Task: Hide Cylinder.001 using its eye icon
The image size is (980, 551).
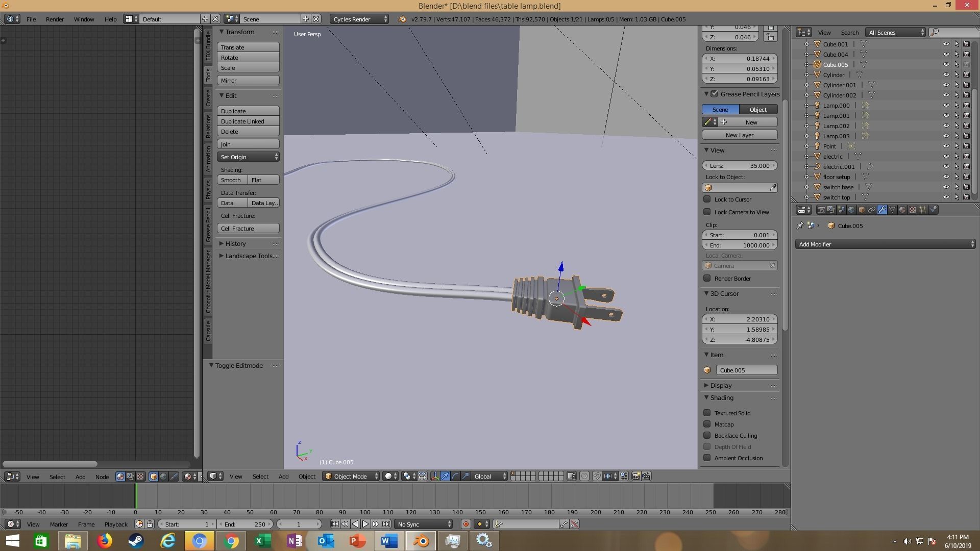Action: (x=946, y=85)
